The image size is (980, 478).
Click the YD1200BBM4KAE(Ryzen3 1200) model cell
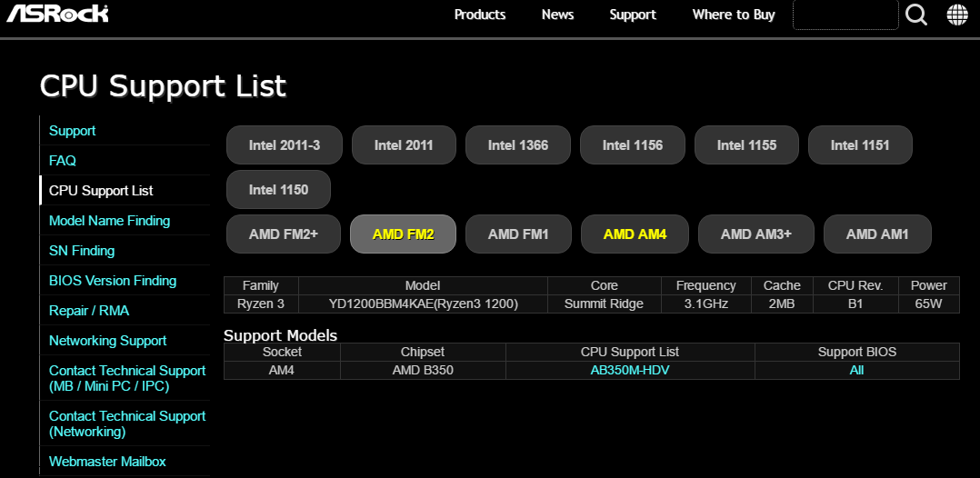click(x=423, y=304)
